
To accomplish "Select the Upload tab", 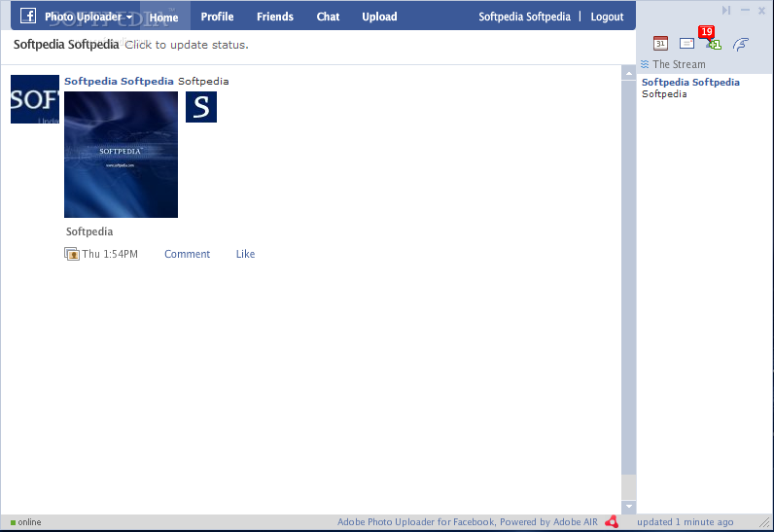I will click(x=379, y=17).
